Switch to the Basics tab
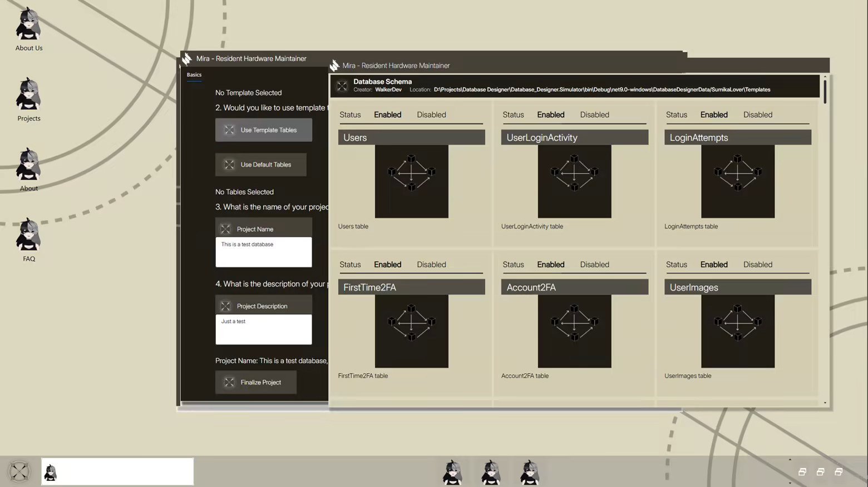This screenshot has width=868, height=487. tap(194, 74)
